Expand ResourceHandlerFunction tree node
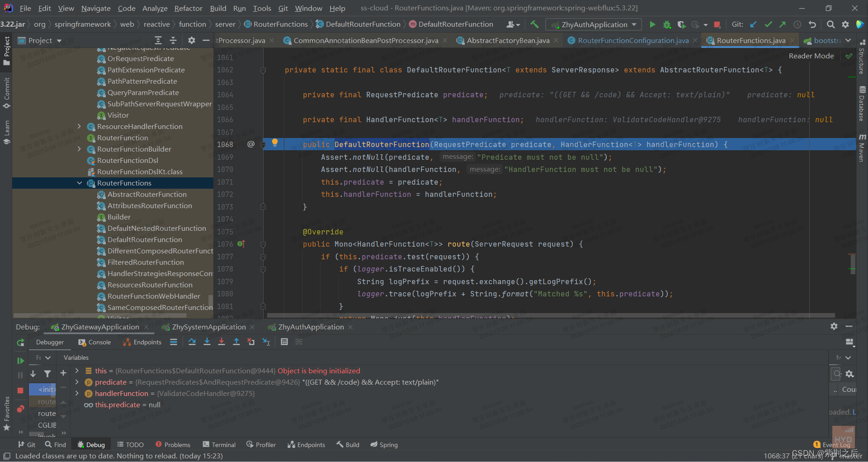This screenshot has height=462, width=868. point(80,126)
